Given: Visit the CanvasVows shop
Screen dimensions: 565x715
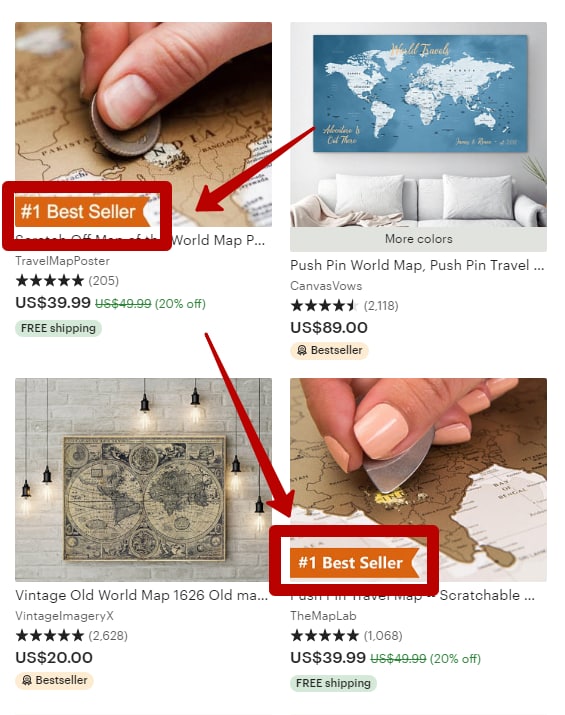Looking at the screenshot, I should pos(326,286).
